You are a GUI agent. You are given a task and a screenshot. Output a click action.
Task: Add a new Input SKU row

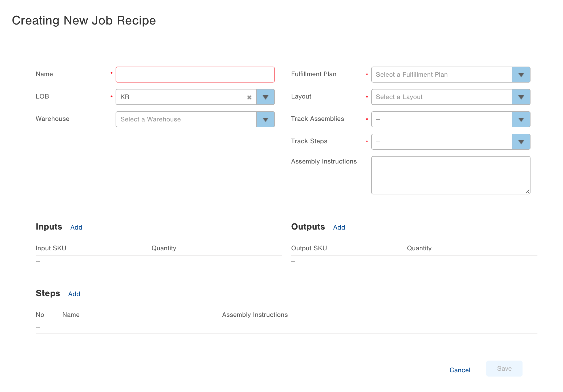click(76, 227)
